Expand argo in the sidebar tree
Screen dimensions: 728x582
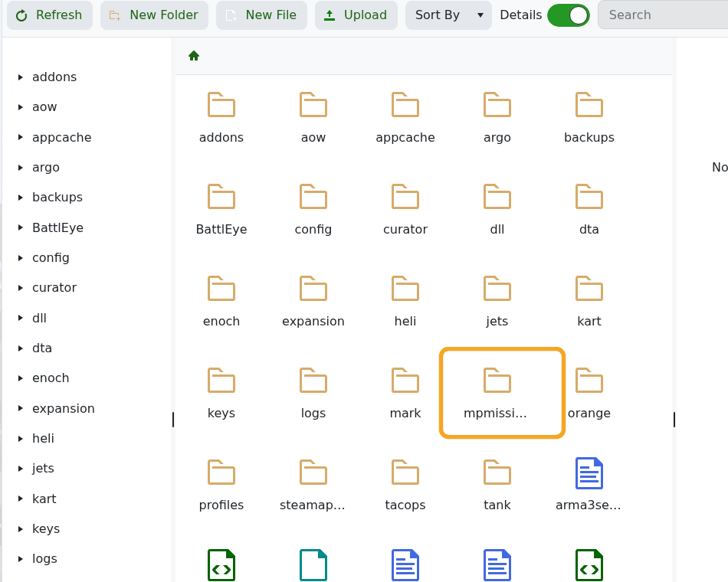pos(21,168)
